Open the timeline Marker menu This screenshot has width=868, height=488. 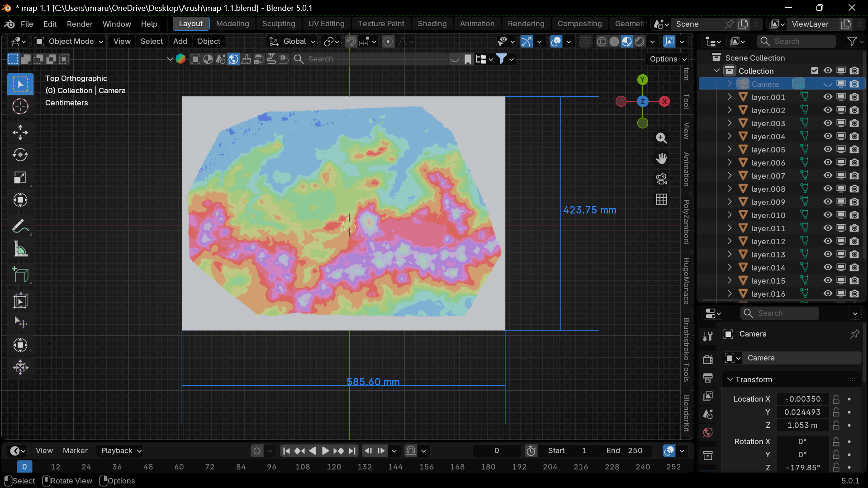point(75,451)
